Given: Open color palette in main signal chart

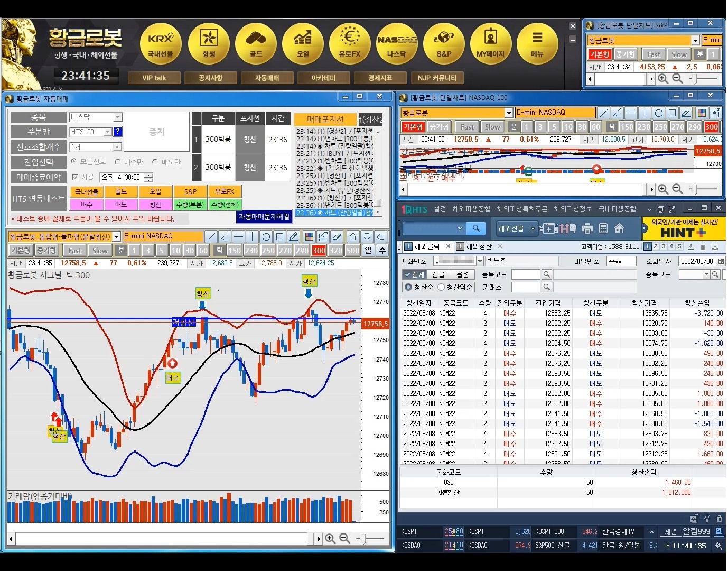Looking at the screenshot, I should 310,236.
